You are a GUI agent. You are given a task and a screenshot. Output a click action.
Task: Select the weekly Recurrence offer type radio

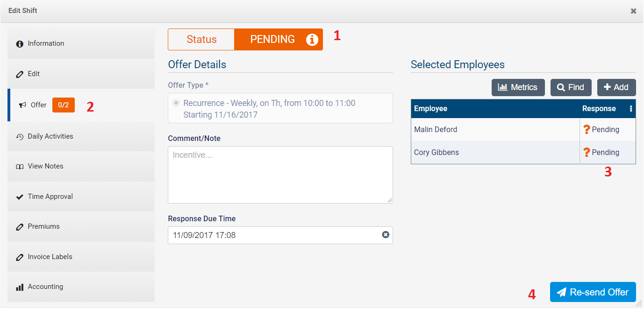[176, 103]
